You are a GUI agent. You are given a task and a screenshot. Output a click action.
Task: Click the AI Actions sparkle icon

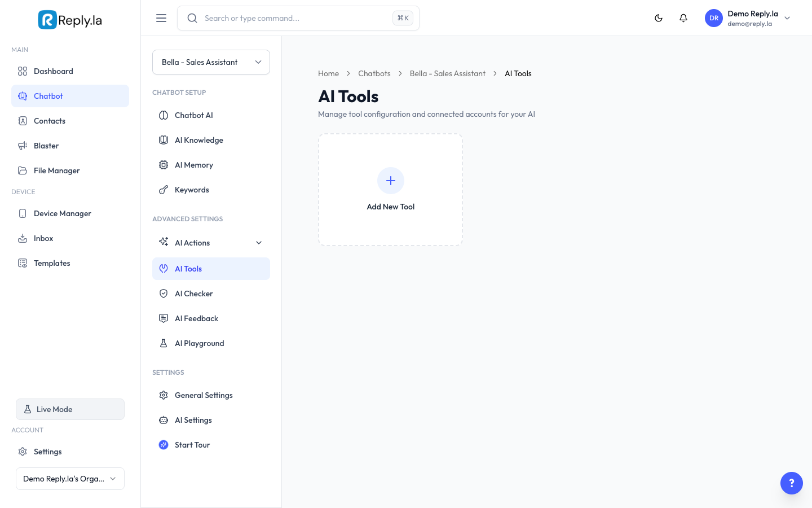pos(164,242)
